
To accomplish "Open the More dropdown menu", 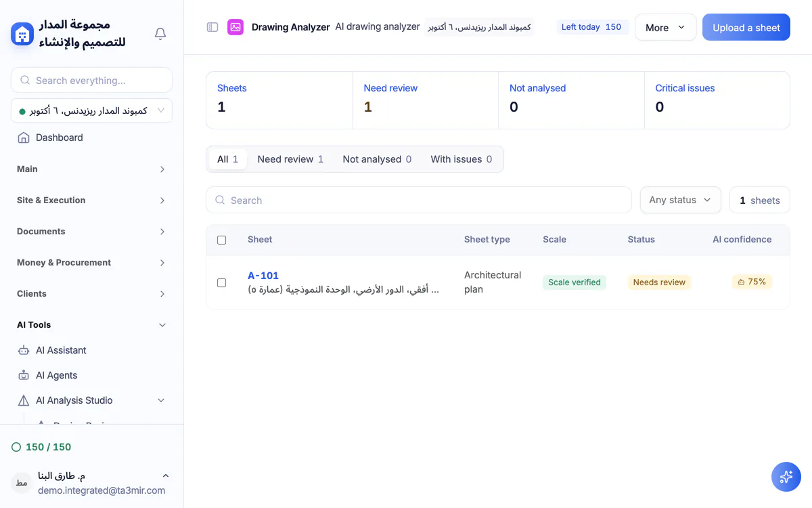I will pos(665,27).
